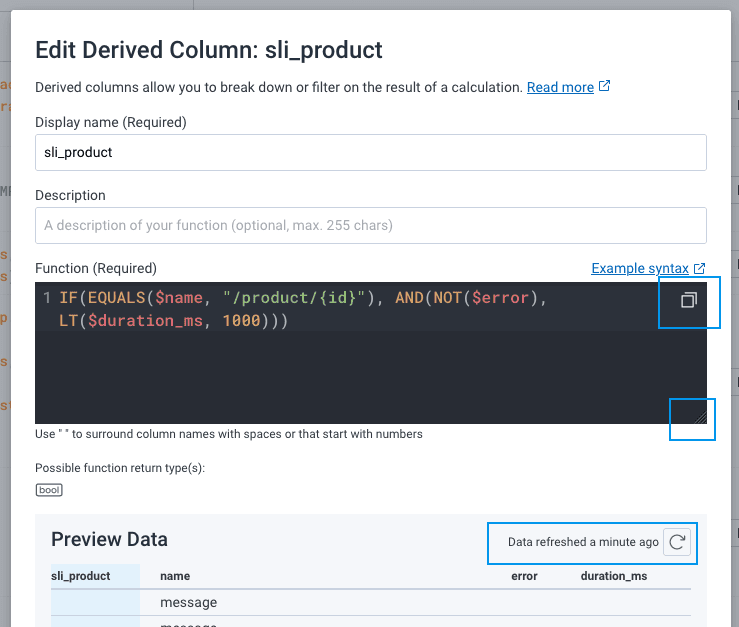
Task: Open the Example syntax link
Action: (639, 269)
